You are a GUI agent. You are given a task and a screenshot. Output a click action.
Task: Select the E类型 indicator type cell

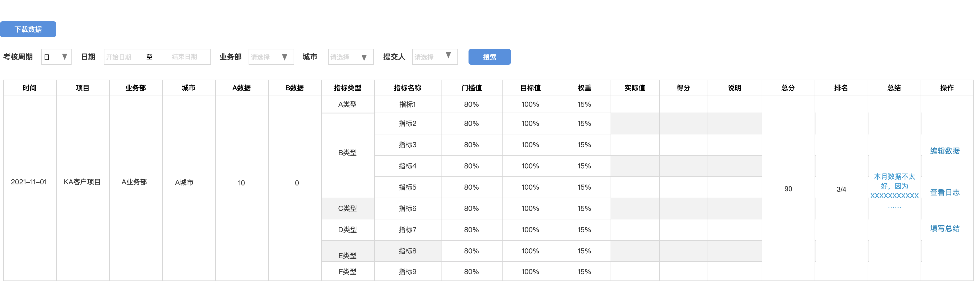(x=347, y=251)
